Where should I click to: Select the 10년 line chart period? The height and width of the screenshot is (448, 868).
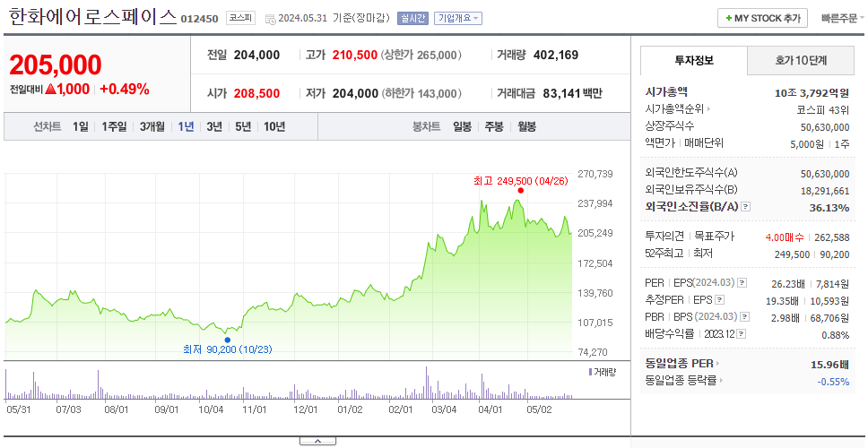click(x=274, y=126)
